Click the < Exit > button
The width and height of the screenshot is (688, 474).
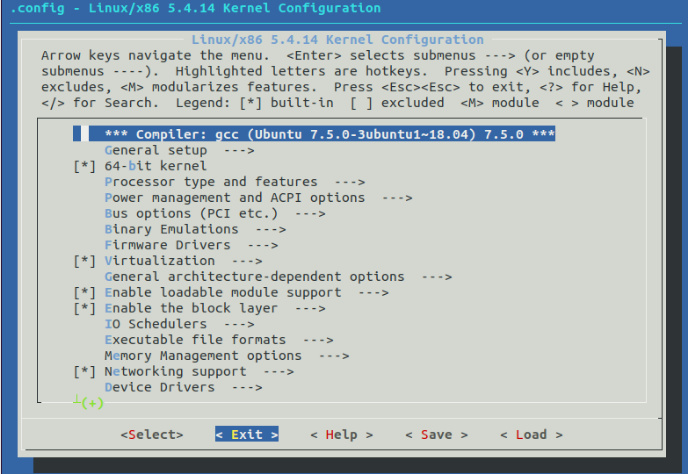pyautogui.click(x=247, y=434)
